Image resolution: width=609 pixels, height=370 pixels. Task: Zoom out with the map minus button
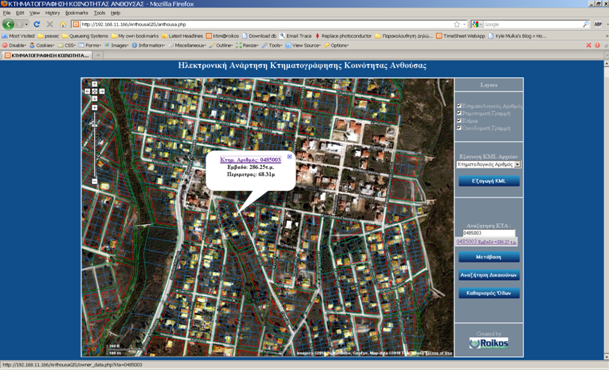click(x=94, y=181)
